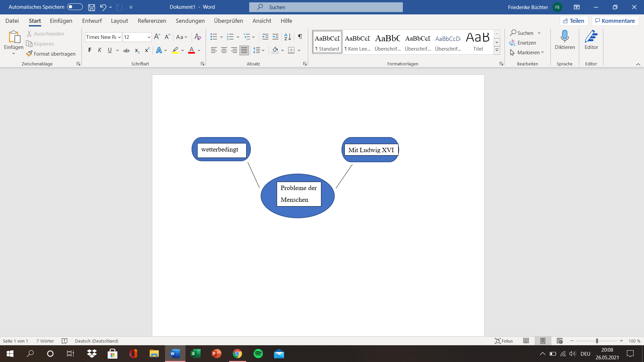Toggle superscript formatting
This screenshot has width=644, height=362.
click(x=147, y=50)
